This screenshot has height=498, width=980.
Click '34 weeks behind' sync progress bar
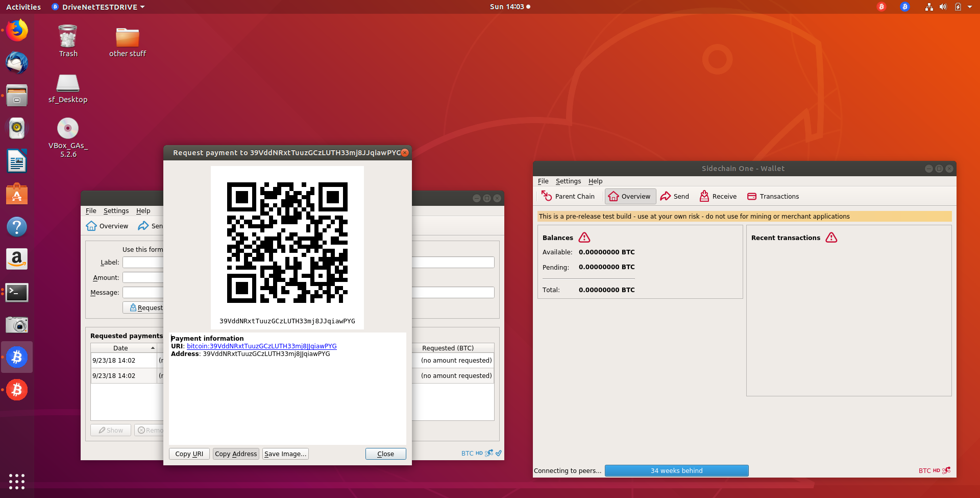click(x=676, y=470)
